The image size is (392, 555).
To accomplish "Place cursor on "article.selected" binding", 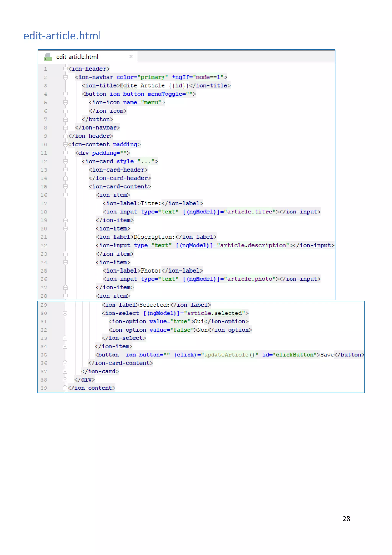I will (214, 313).
